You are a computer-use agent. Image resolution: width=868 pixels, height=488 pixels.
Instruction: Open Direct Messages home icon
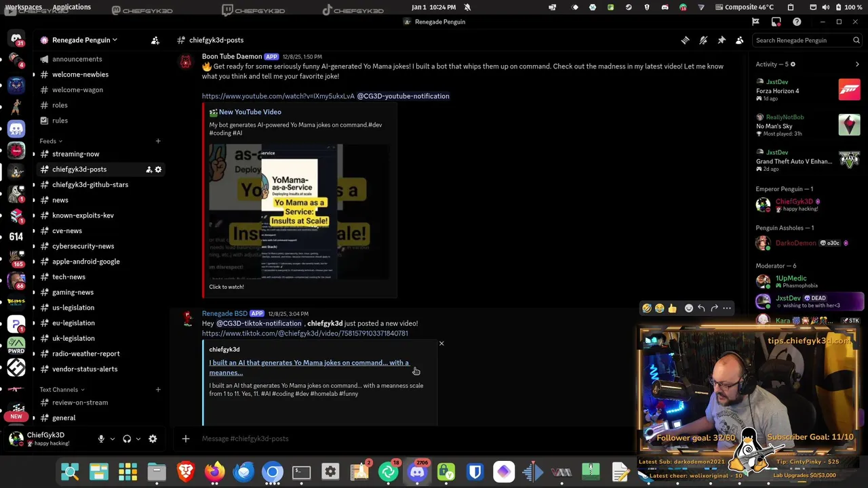click(16, 39)
